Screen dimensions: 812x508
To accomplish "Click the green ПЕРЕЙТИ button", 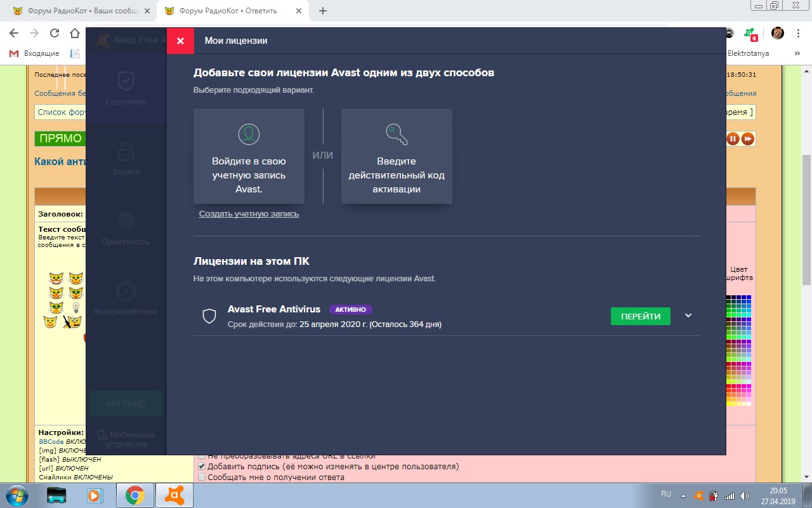I will (x=641, y=316).
